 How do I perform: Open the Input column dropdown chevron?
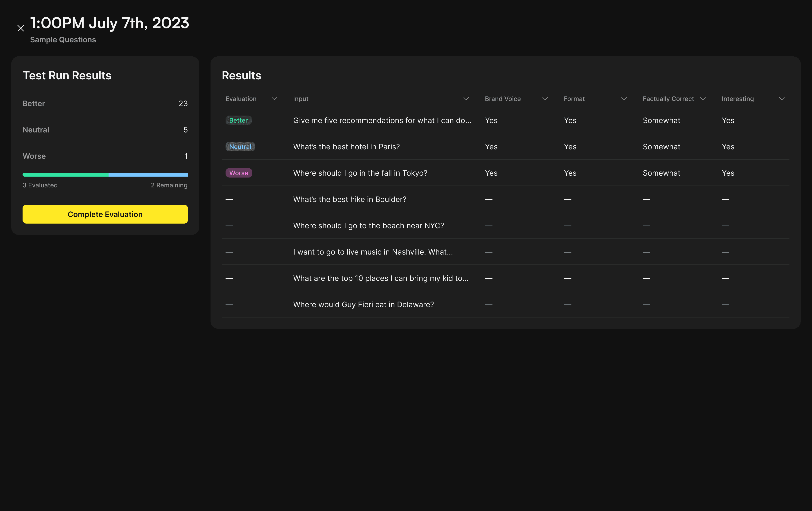point(466,99)
